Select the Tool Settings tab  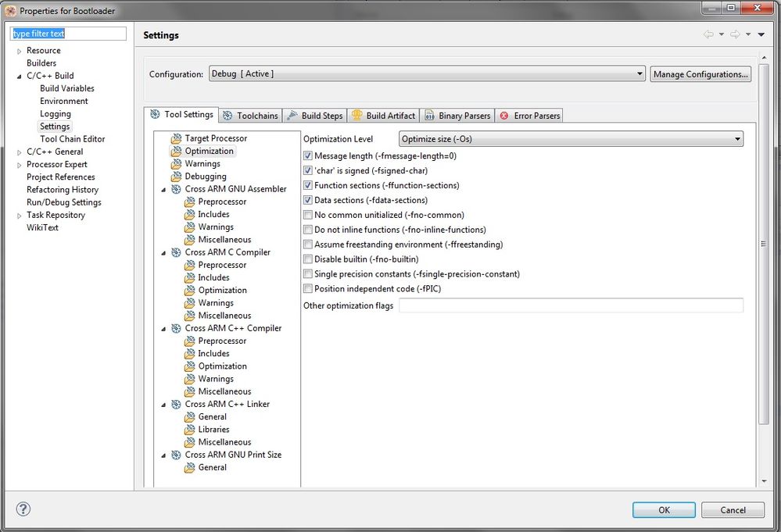(181, 115)
